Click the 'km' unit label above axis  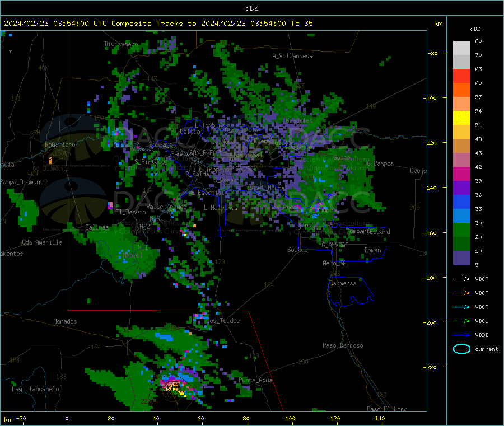point(438,24)
